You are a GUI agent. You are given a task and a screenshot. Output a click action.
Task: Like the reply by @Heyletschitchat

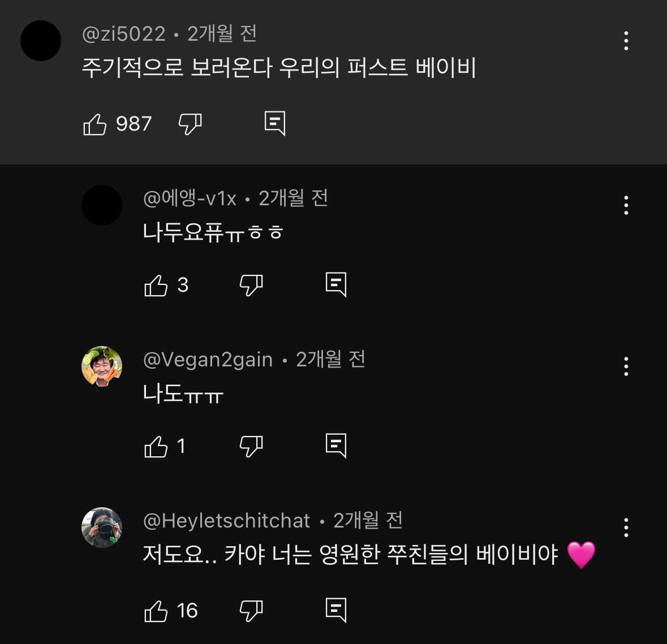point(156,611)
